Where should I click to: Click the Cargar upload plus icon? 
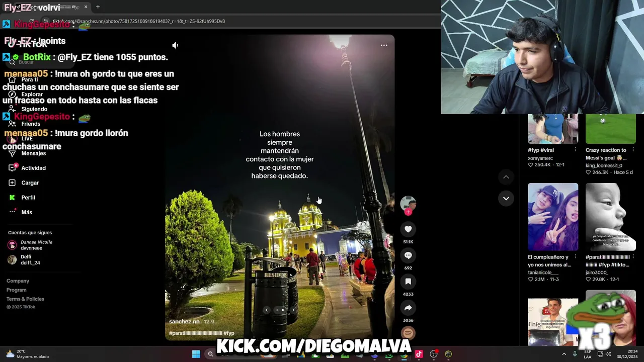point(12,183)
